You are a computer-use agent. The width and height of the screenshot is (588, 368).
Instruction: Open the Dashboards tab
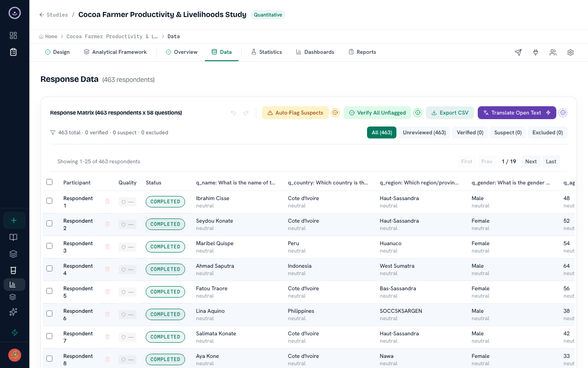tap(315, 52)
